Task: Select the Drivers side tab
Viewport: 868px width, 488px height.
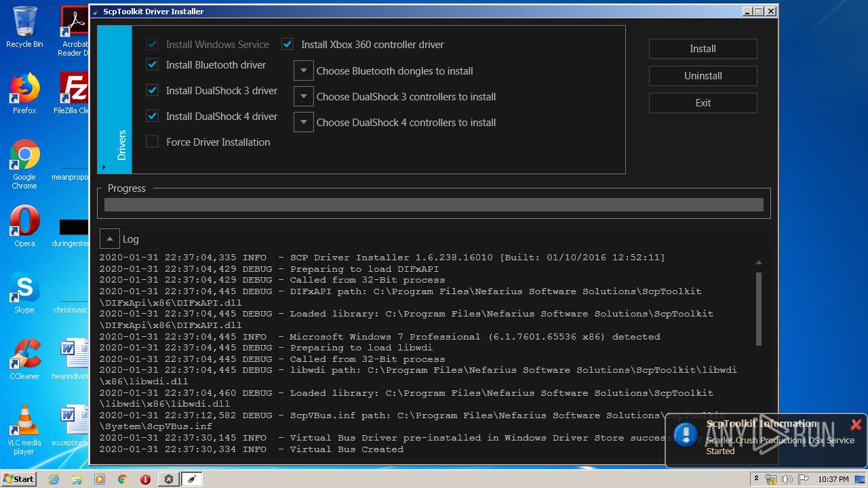Action: tap(115, 100)
